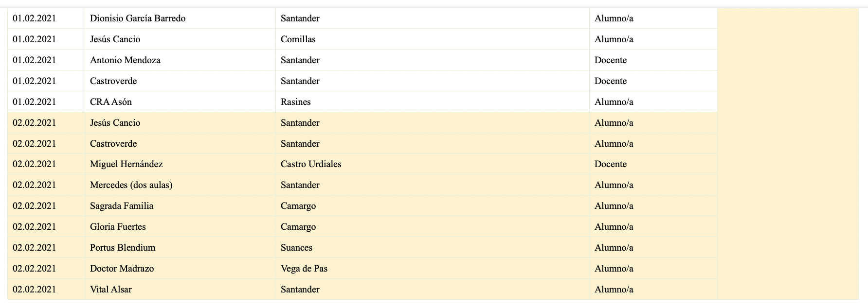
Task: Click the Vital Alsar cell
Action: click(x=111, y=290)
